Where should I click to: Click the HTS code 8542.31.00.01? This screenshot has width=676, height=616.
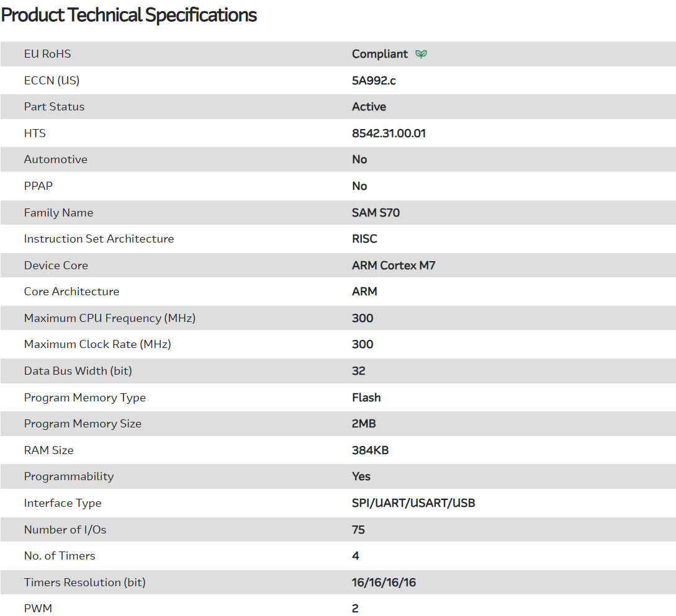tap(389, 133)
